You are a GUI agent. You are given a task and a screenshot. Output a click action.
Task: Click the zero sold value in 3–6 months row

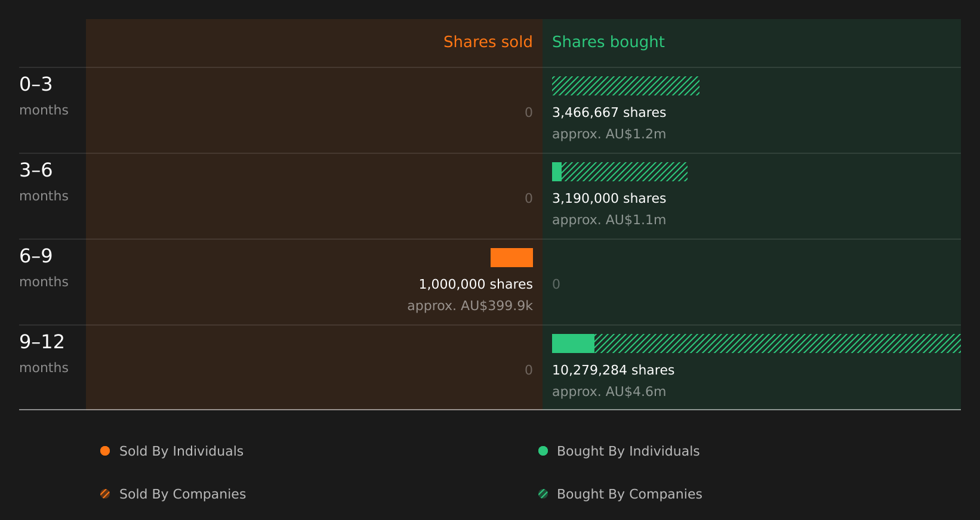(x=529, y=199)
